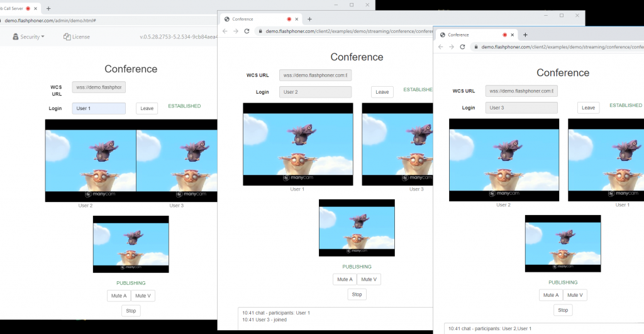The image size is (644, 334).
Task: Click PUBLISHING status in User 3 window
Action: point(563,282)
